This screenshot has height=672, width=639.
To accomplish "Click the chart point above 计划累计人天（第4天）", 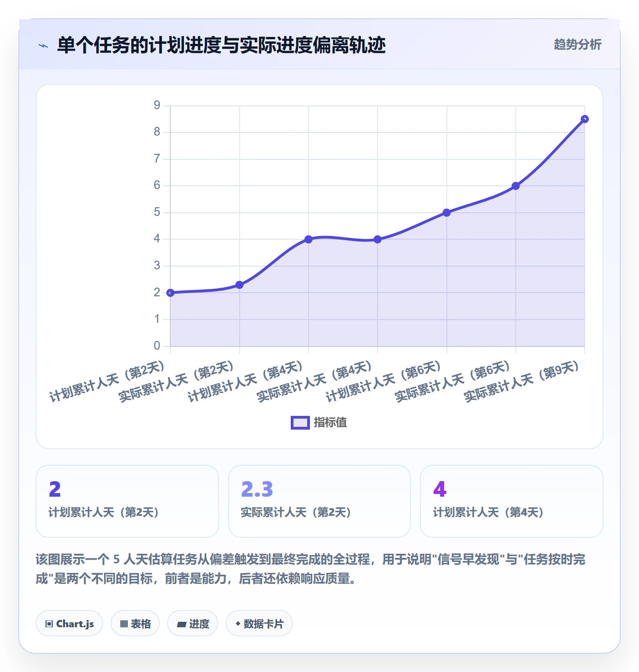I will click(309, 239).
